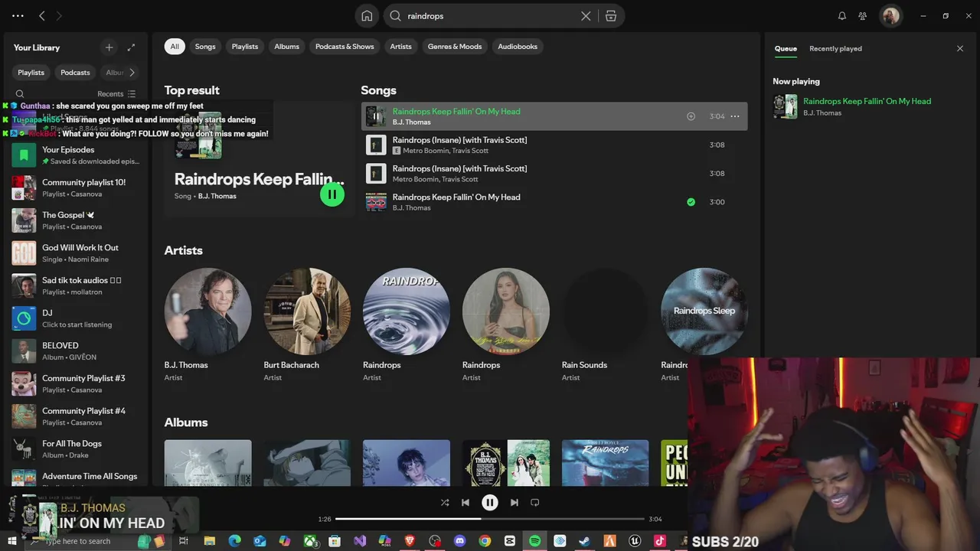The height and width of the screenshot is (551, 980).
Task: Open The Gospel playlist
Action: (77, 220)
